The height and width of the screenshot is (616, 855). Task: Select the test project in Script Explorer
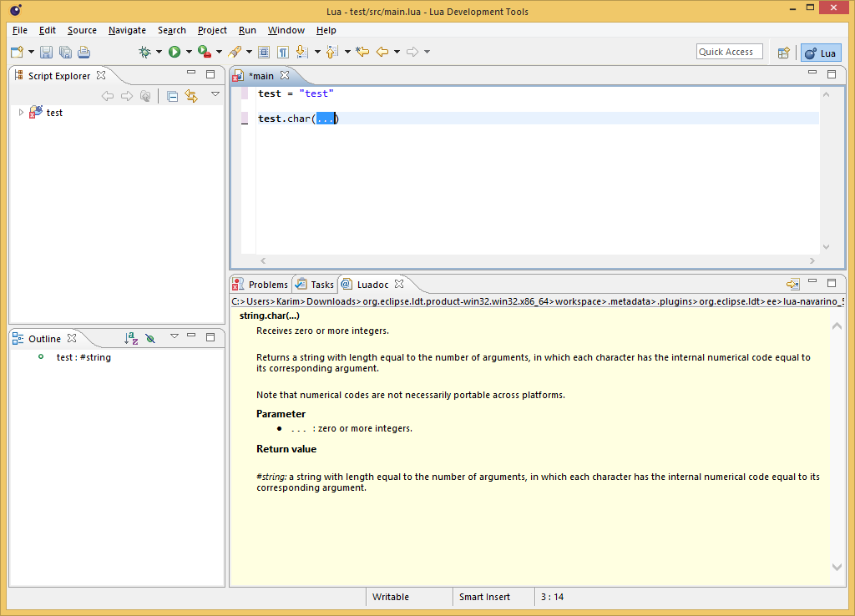(x=54, y=113)
